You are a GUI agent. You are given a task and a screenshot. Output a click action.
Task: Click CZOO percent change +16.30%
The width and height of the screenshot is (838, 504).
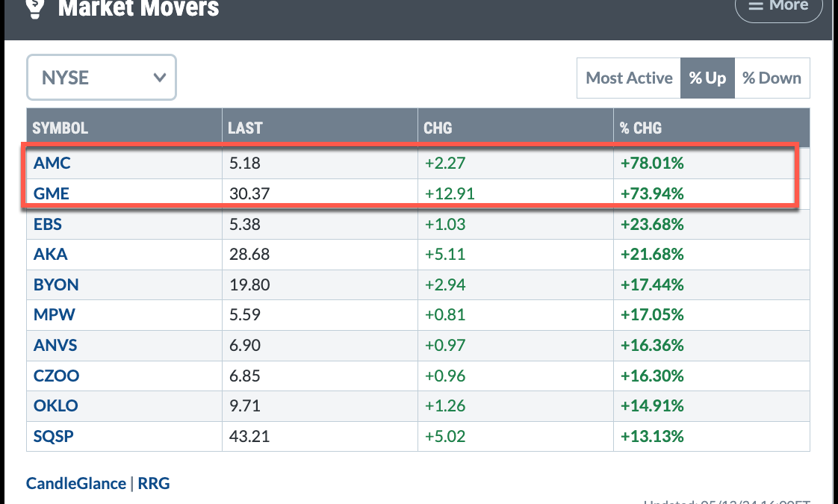[x=652, y=376]
